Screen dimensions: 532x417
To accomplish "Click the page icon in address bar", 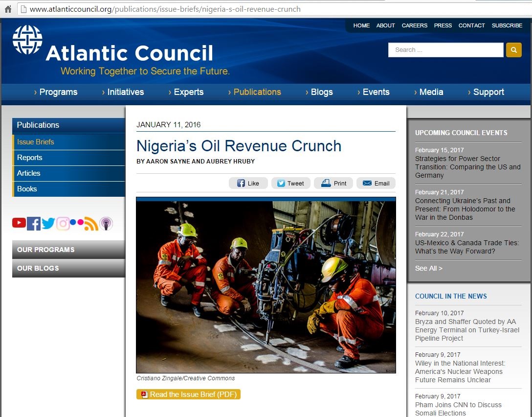I will (x=23, y=9).
